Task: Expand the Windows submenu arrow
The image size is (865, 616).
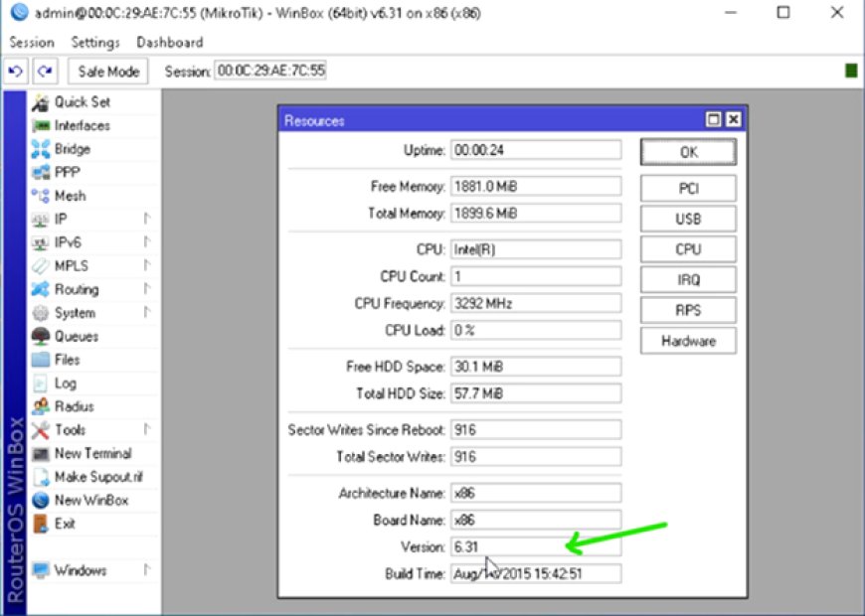Action: click(147, 569)
